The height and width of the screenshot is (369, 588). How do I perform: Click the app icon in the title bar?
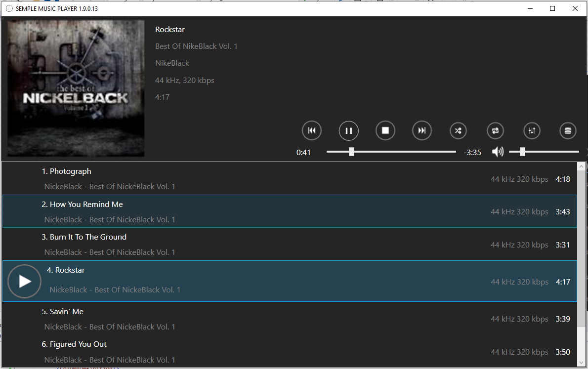tap(9, 8)
